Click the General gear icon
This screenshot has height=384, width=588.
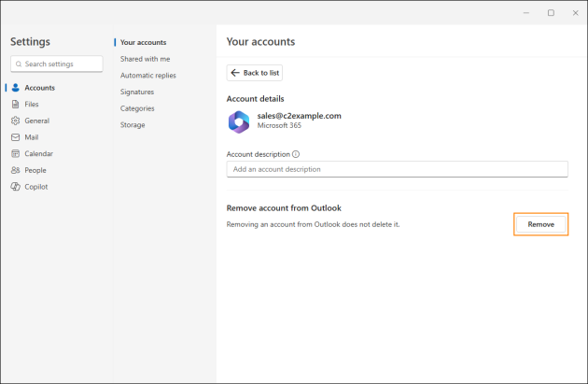pos(15,121)
